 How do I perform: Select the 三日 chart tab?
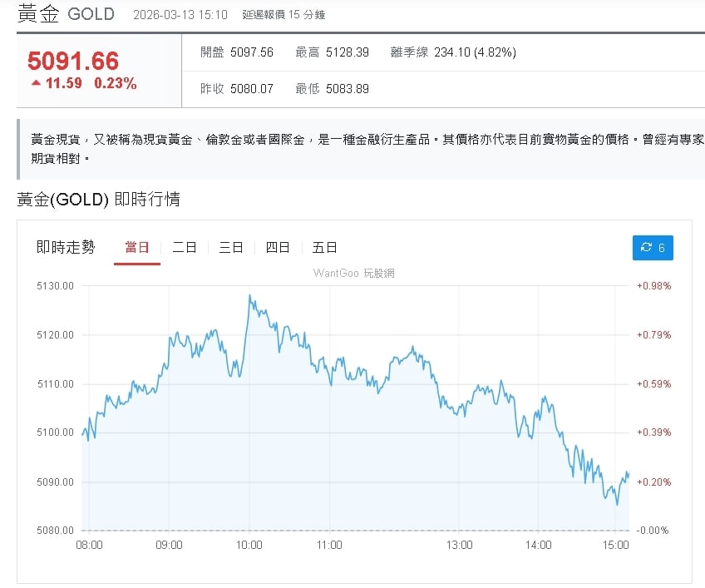tap(230, 247)
